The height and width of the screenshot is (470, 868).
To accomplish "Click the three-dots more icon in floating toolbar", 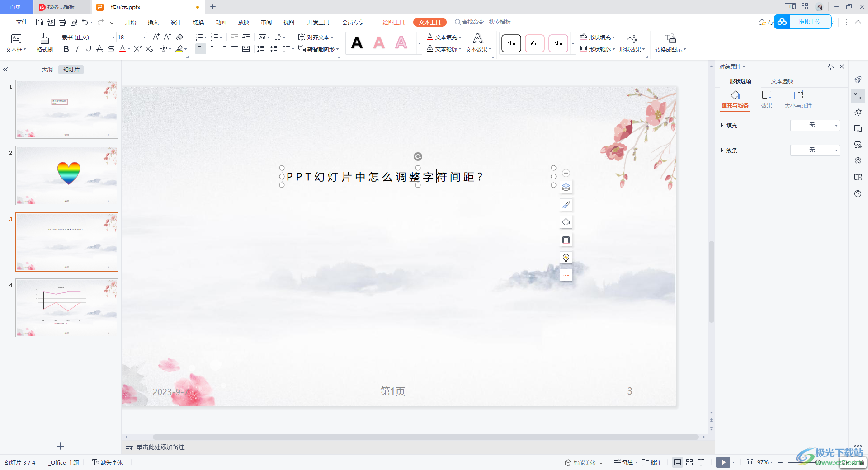I will pyautogui.click(x=566, y=275).
